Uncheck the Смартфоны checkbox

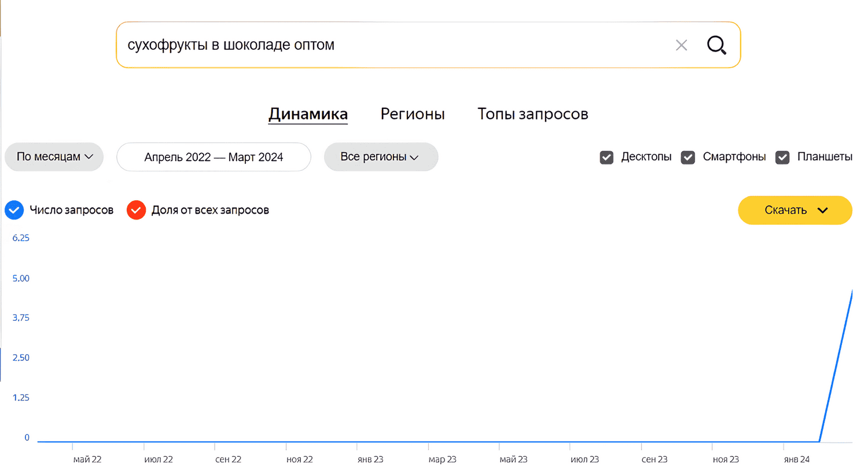[688, 157]
